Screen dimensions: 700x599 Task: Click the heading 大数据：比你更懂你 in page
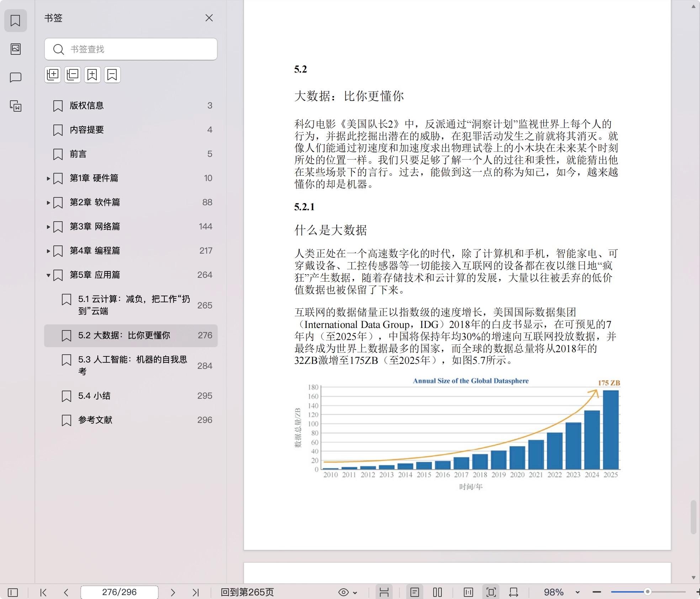click(349, 96)
